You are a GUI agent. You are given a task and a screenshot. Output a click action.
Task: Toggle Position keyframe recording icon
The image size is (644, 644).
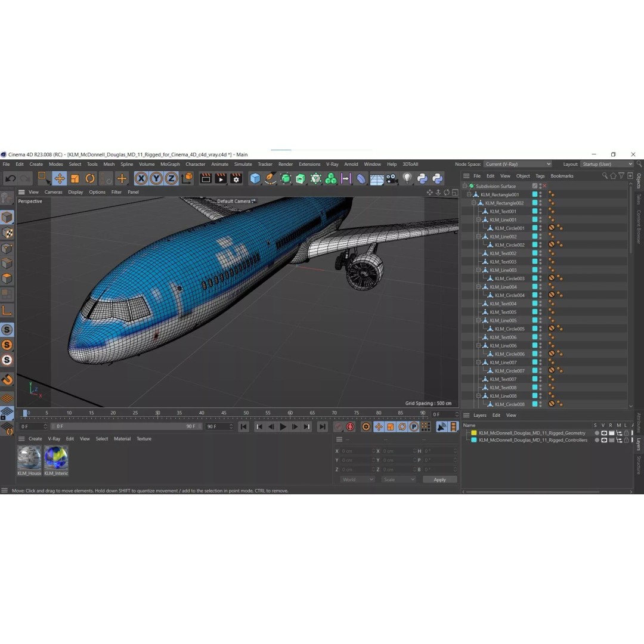[x=378, y=427]
